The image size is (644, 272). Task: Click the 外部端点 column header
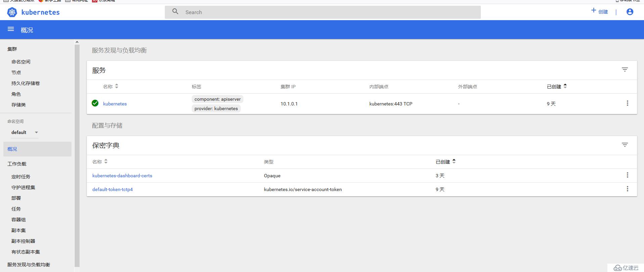pyautogui.click(x=467, y=87)
